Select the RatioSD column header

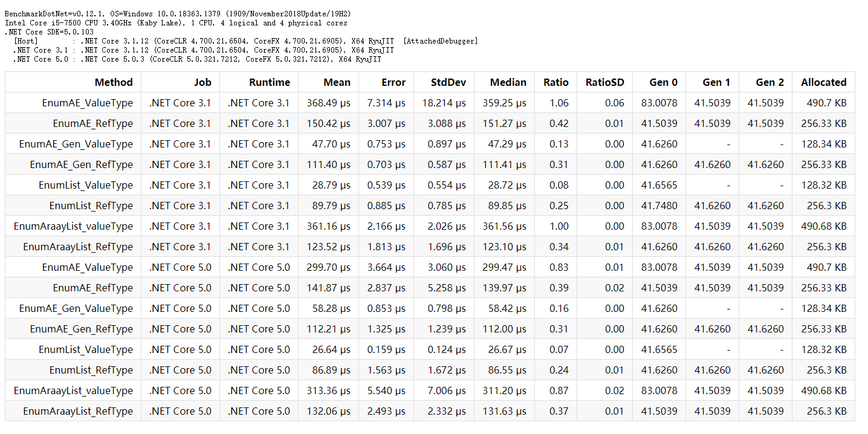(x=604, y=82)
